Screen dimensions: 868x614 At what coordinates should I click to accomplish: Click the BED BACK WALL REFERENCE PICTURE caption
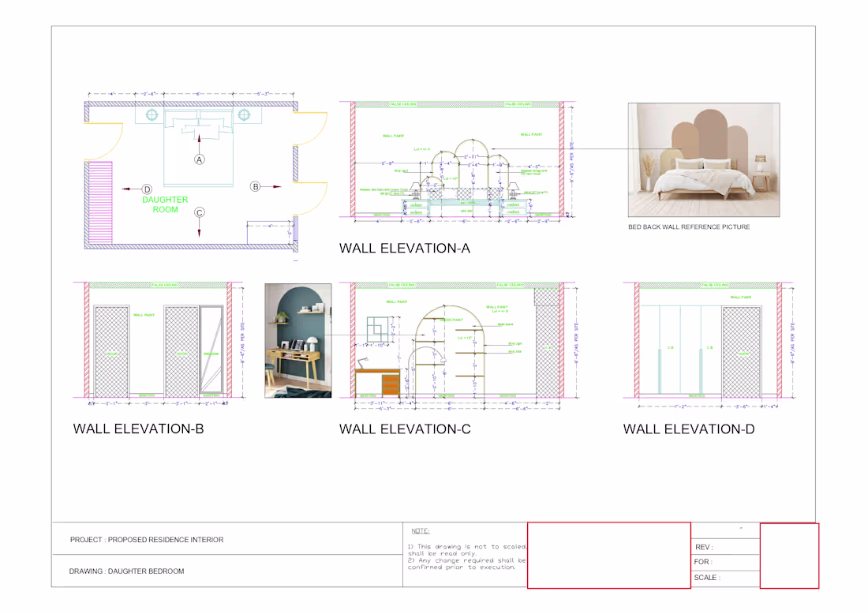(689, 227)
